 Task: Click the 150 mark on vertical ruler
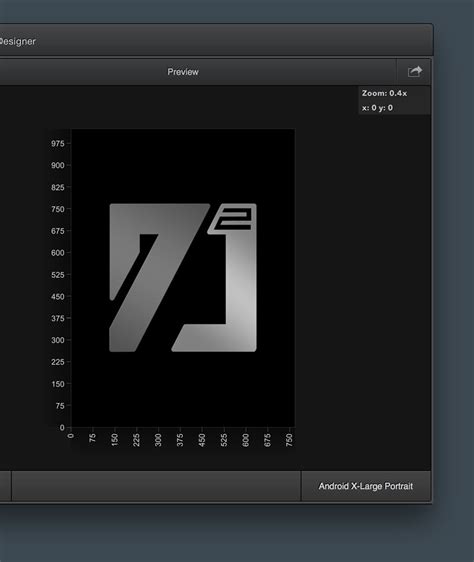(58, 384)
